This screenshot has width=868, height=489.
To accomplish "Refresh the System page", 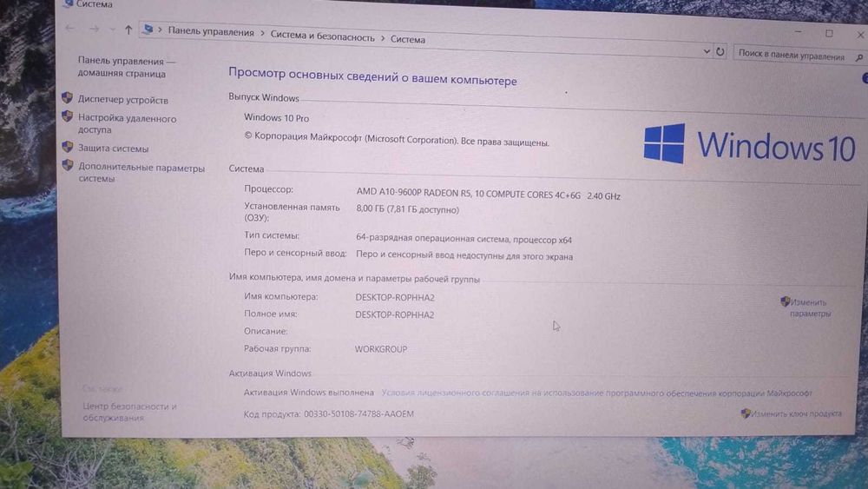I will pyautogui.click(x=720, y=51).
